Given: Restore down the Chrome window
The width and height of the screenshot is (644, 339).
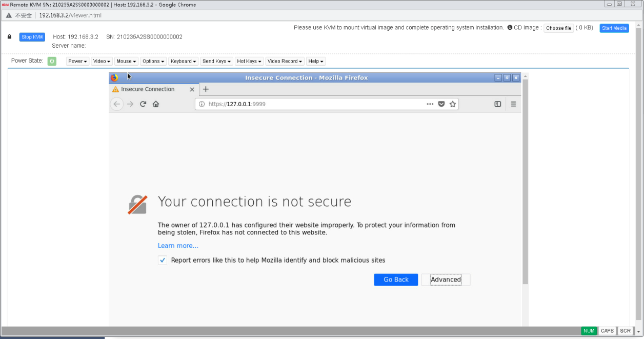Looking at the screenshot, I should click(619, 4).
